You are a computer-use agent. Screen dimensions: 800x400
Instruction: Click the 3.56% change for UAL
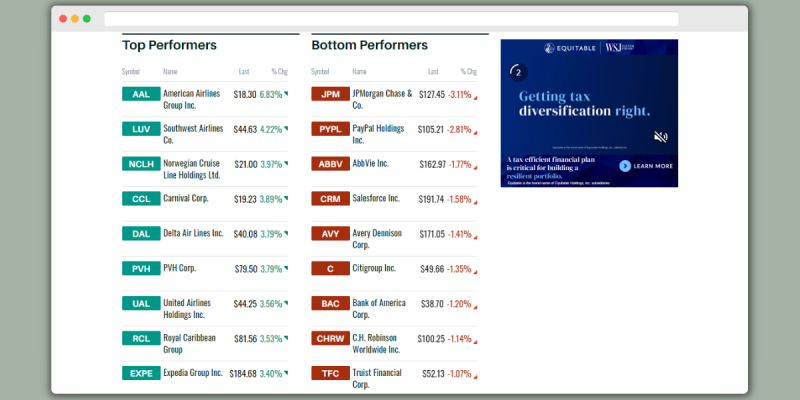click(271, 304)
